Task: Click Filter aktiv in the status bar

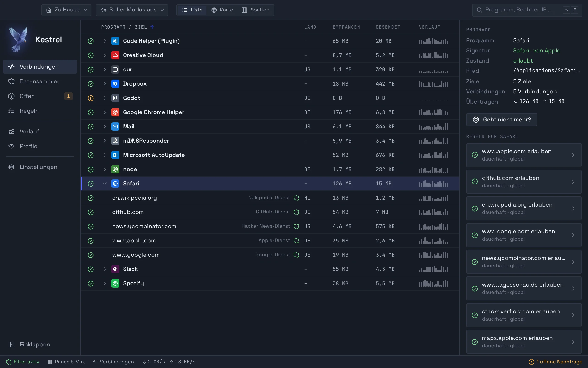Action: point(23,362)
